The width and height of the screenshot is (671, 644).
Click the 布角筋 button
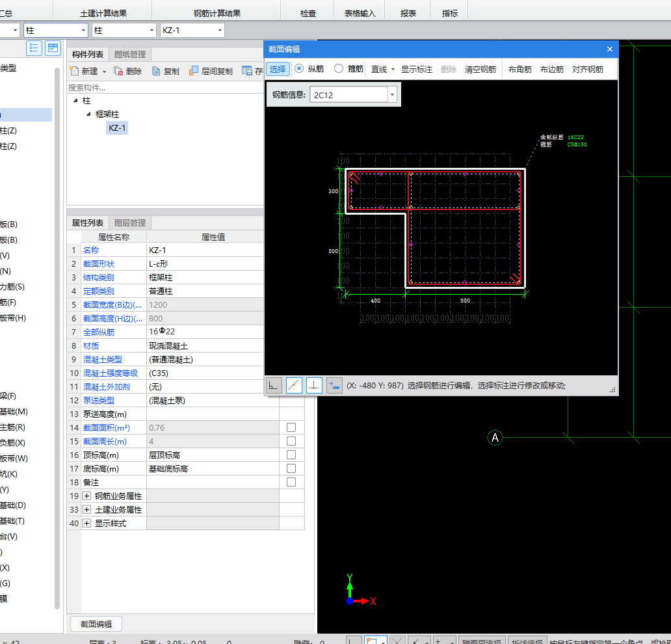coord(520,69)
